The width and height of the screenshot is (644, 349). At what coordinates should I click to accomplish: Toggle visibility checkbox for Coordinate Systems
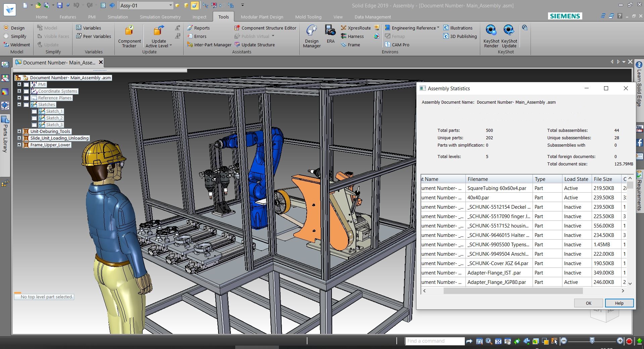(26, 91)
